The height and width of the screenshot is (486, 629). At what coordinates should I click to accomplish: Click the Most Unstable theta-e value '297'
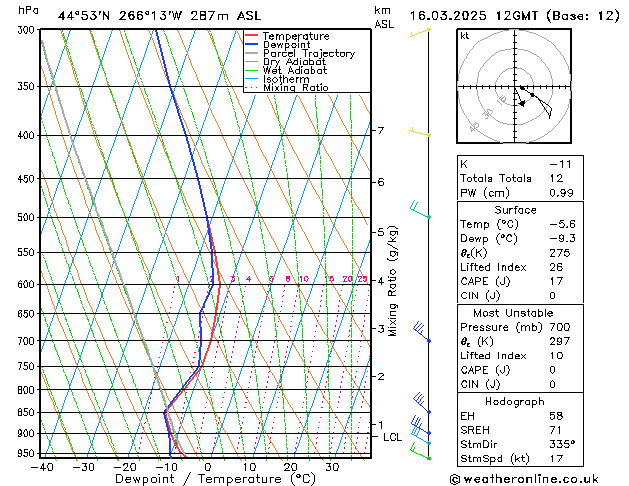[x=560, y=341]
